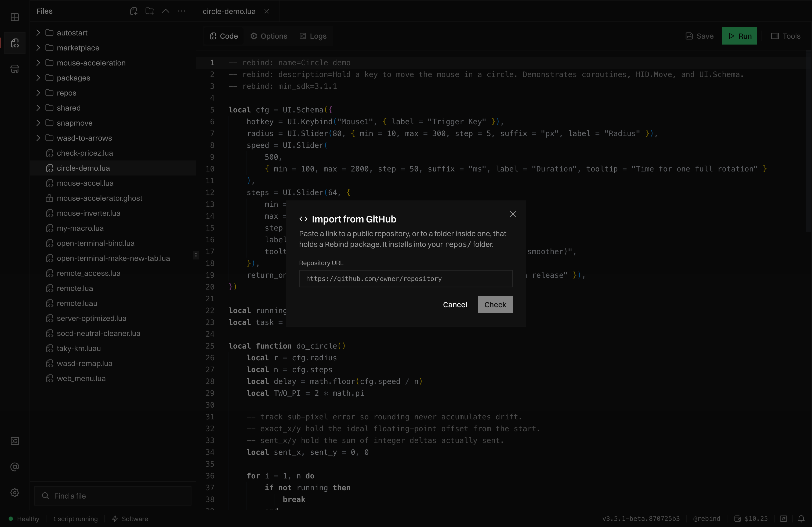Viewport: 812px width, 527px height.
Task: Click Cancel in the GitHub import dialog
Action: 455,304
